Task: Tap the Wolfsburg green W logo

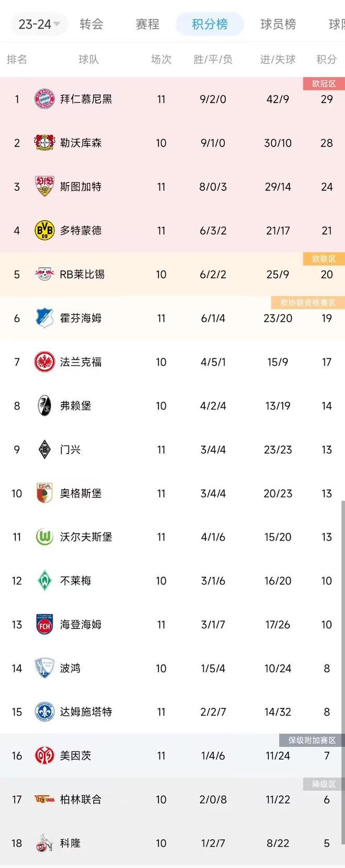Action: (44, 537)
